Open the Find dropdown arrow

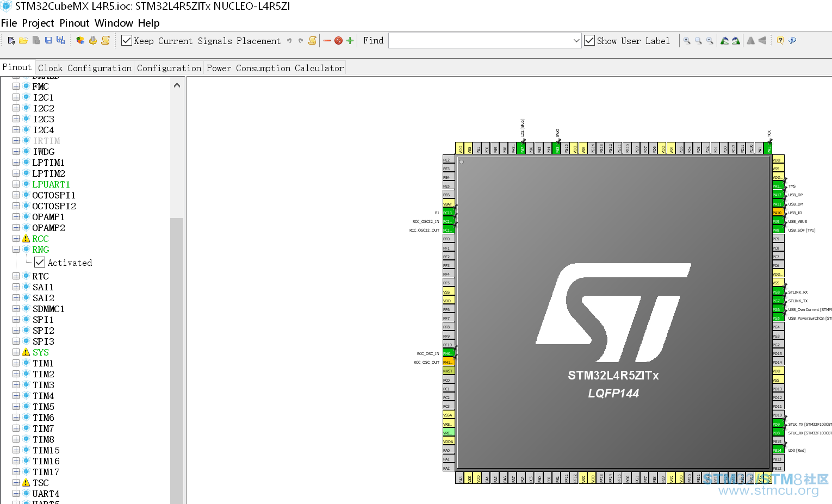tap(576, 41)
